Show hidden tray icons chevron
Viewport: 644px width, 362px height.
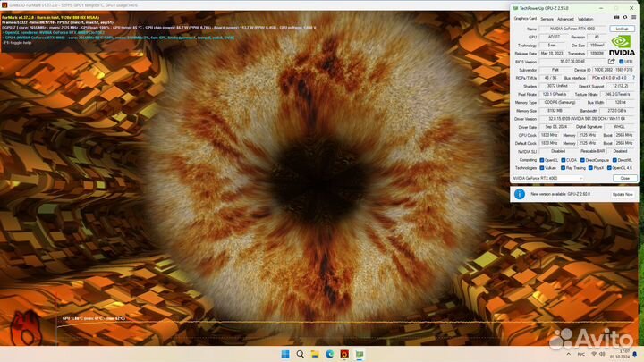pyautogui.click(x=569, y=354)
